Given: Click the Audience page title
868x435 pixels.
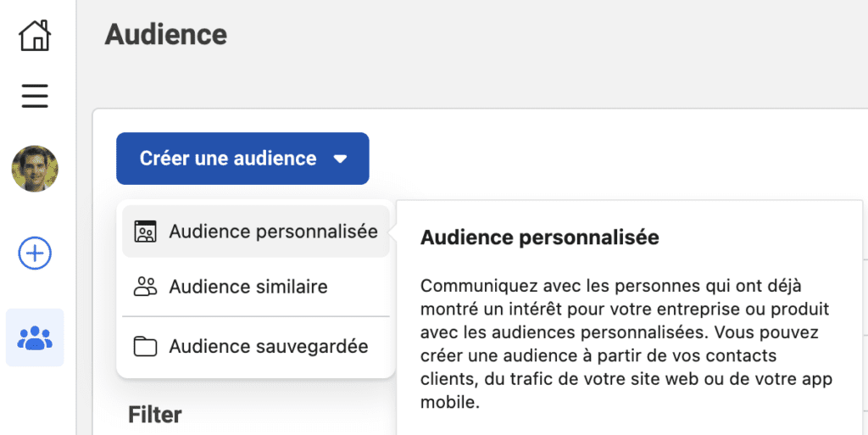Looking at the screenshot, I should pos(166,35).
